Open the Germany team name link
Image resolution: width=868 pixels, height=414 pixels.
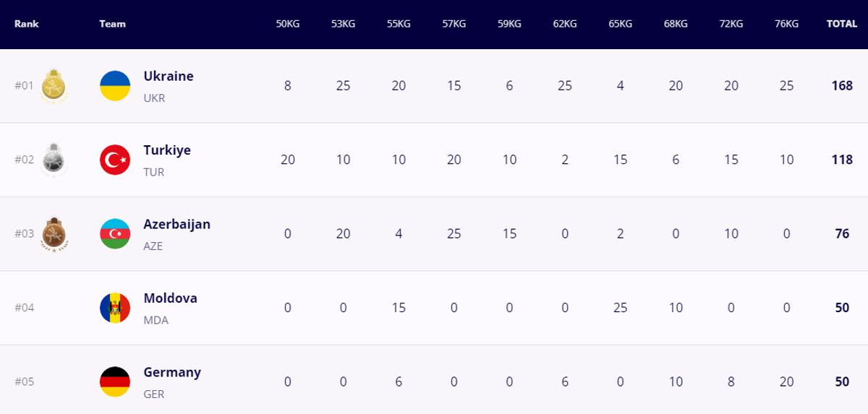click(172, 373)
